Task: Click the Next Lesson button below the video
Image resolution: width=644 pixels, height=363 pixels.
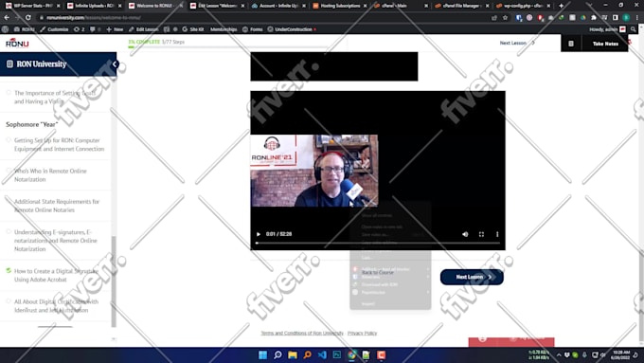Action: pos(472,277)
